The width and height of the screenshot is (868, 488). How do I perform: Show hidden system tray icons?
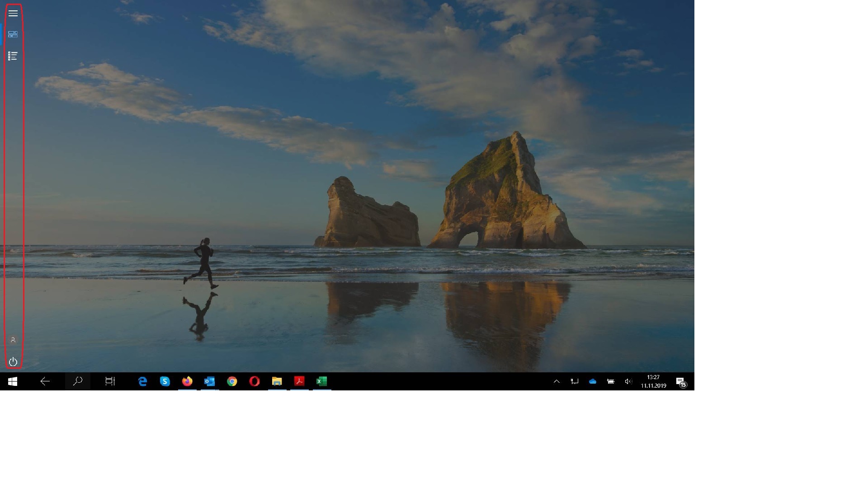[x=557, y=381]
